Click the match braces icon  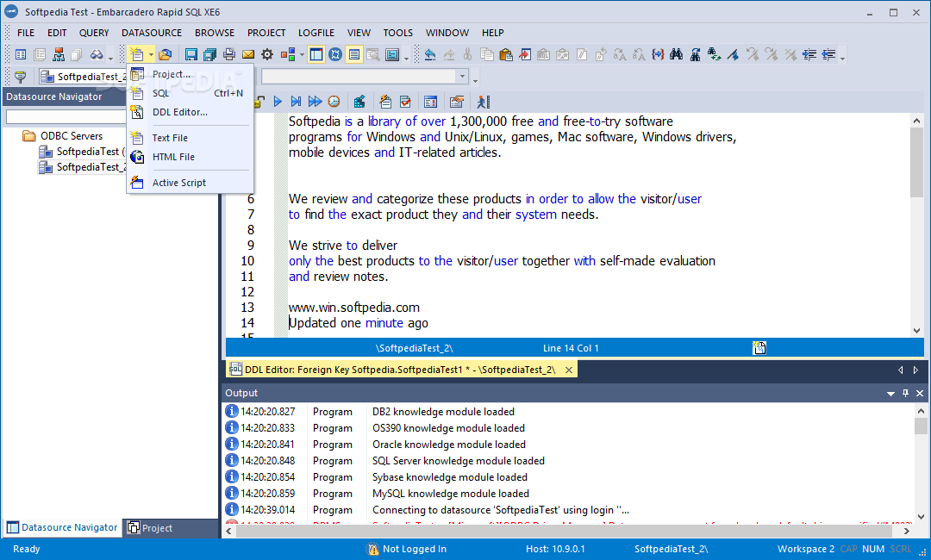tap(657, 54)
